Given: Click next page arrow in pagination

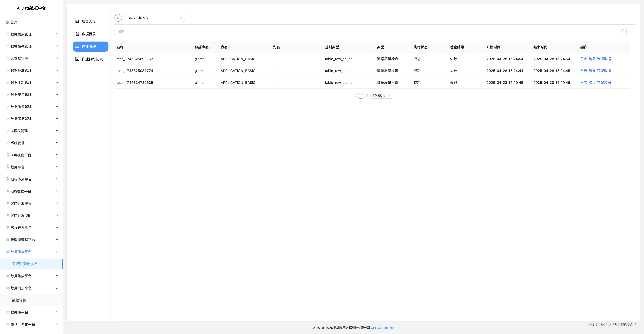Looking at the screenshot, I should (x=367, y=96).
